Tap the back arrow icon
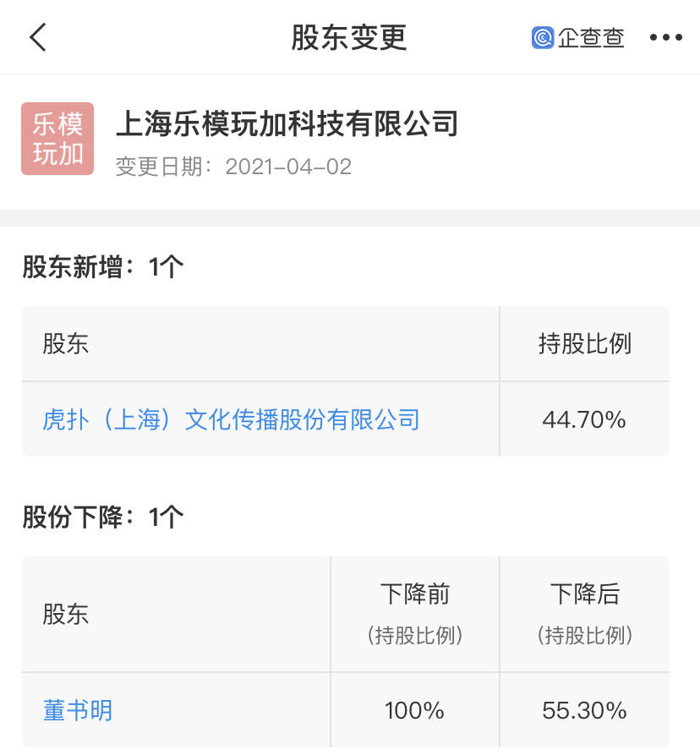700x755 pixels. point(37,37)
